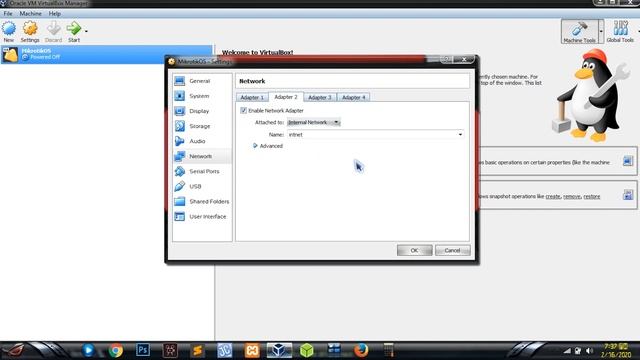The image size is (640, 360).
Task: Switch to Adapter 2 tab
Action: click(x=286, y=97)
